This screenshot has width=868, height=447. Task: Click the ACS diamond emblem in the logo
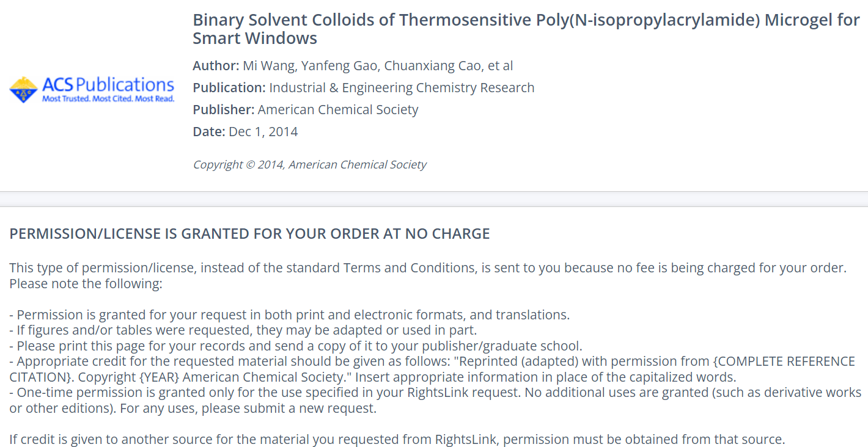23,90
